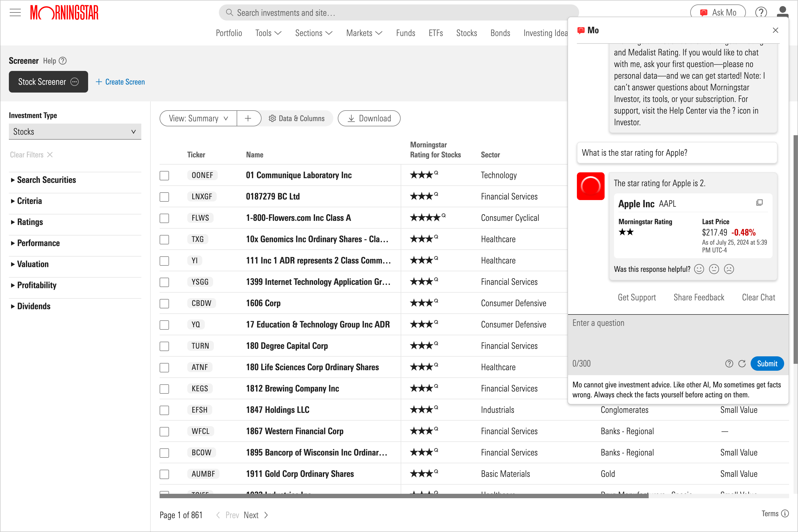Check the 180 Degree Capital Corp checkbox

point(164,346)
